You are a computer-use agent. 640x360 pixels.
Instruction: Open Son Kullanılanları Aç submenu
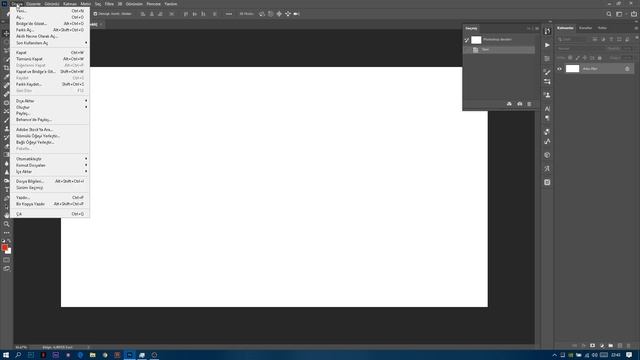coord(51,43)
